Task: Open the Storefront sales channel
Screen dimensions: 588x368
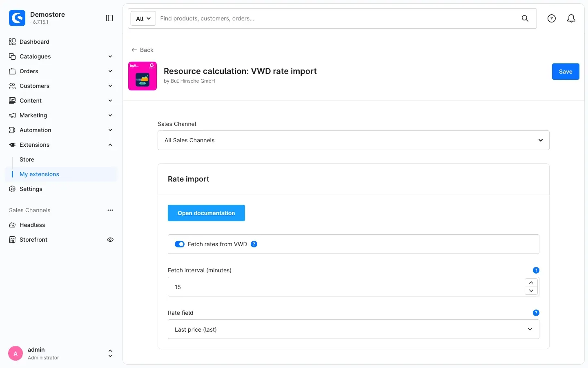Action: pyautogui.click(x=33, y=240)
